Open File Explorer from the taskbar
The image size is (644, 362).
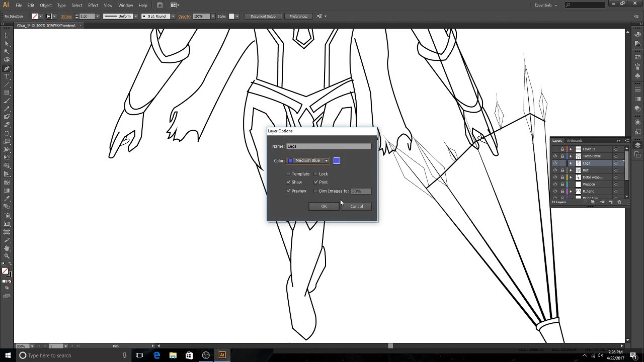pos(173,355)
